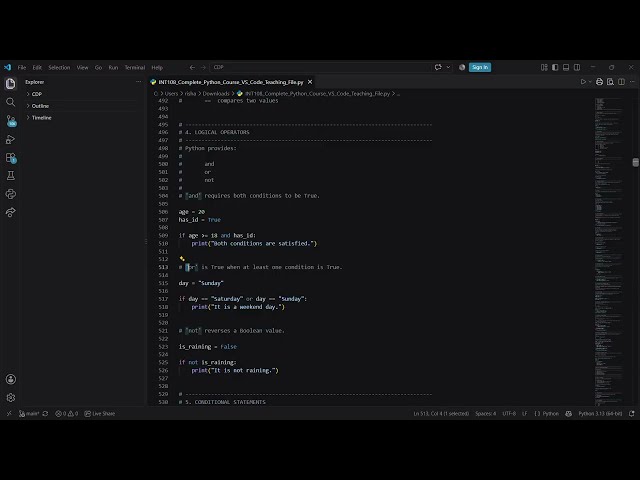The width and height of the screenshot is (640, 480).
Task: Open the main branch status item
Action: pyautogui.click(x=29, y=413)
